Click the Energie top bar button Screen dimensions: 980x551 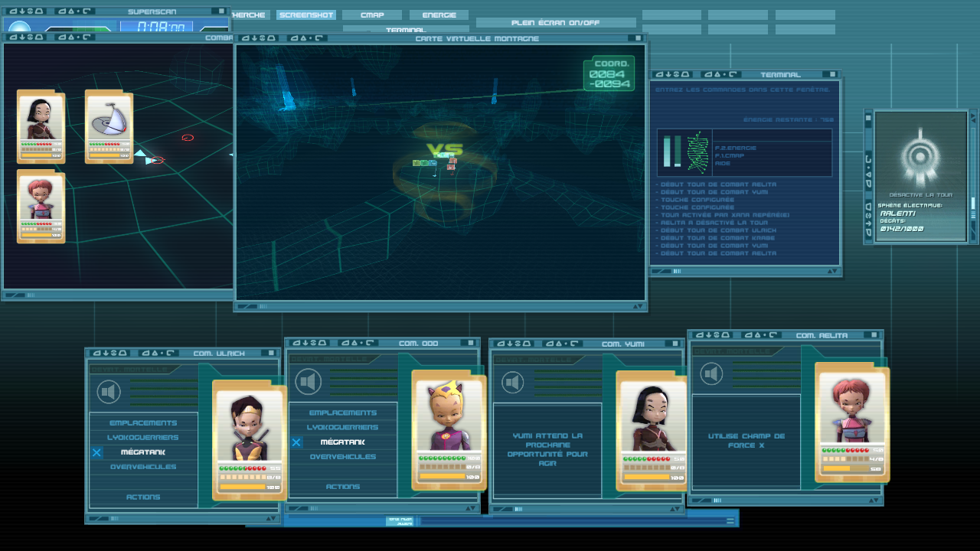(x=439, y=15)
